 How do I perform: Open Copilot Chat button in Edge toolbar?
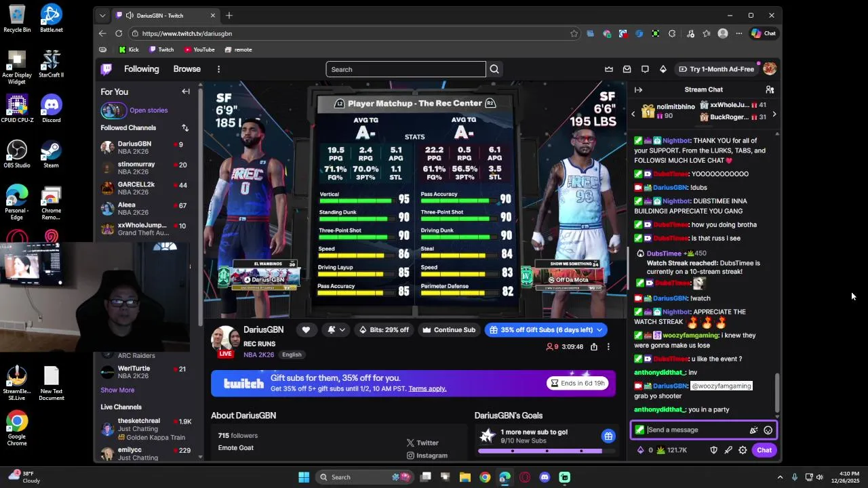coord(764,33)
